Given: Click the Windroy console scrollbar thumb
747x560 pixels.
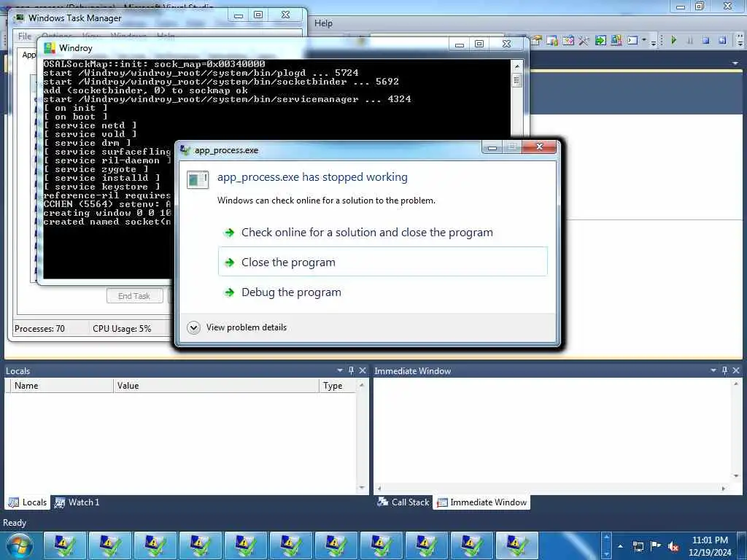Looking at the screenshot, I should pyautogui.click(x=516, y=79).
